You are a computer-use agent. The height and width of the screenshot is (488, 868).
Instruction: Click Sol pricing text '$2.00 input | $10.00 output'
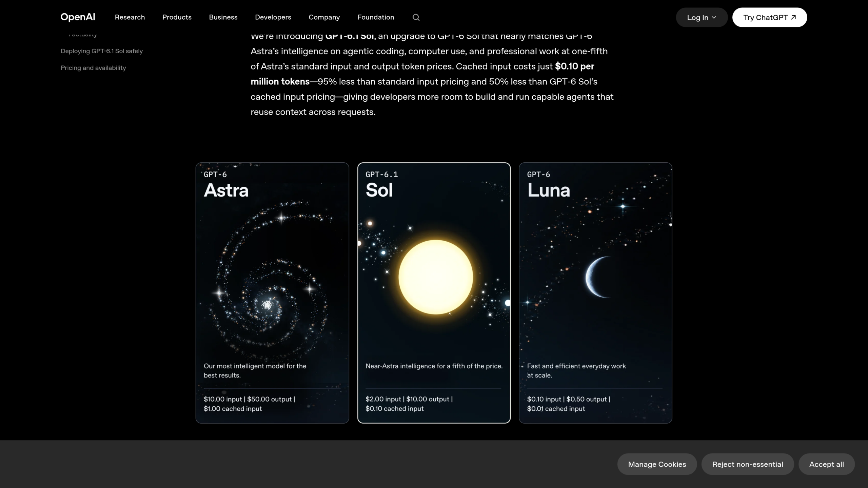407,399
